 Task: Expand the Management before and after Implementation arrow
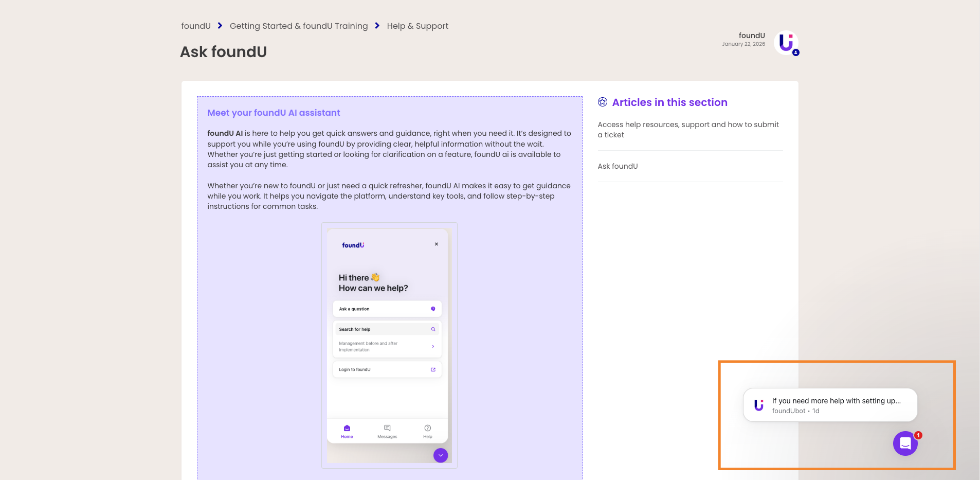433,347
